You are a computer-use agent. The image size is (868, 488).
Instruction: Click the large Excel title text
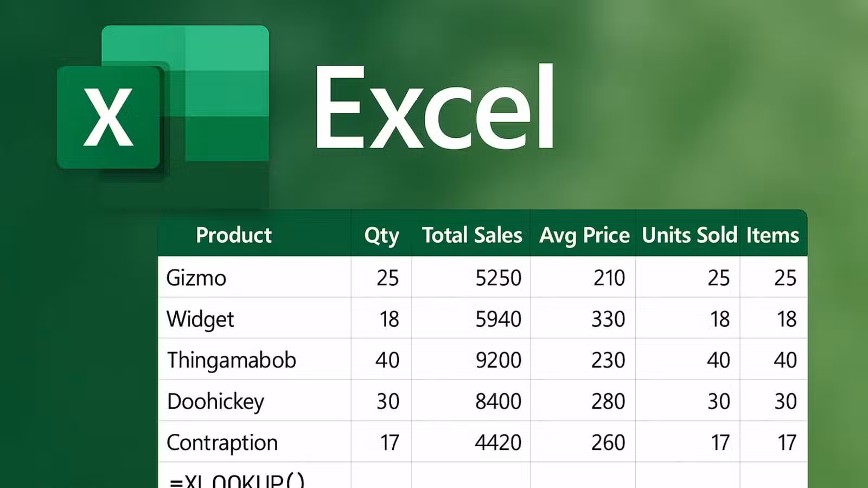tap(434, 106)
